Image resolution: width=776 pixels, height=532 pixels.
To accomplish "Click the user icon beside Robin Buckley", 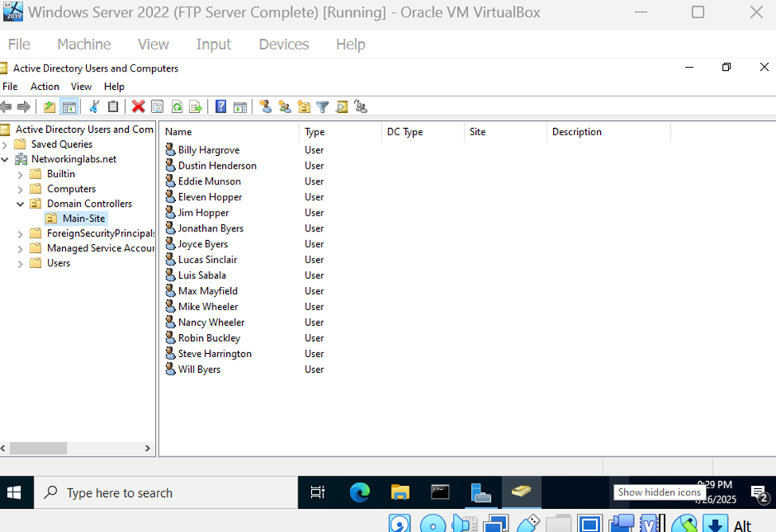I will coord(170,338).
